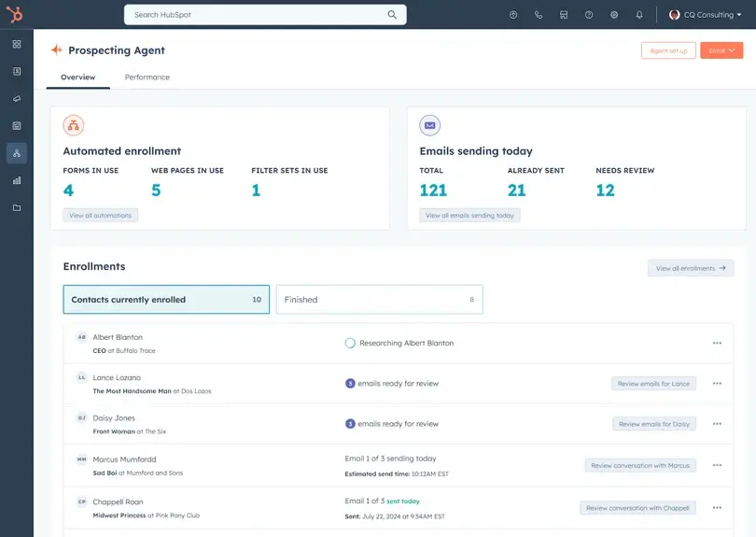The width and height of the screenshot is (756, 537).
Task: Open the marketing megaphone icon in sidebar
Action: click(x=17, y=98)
